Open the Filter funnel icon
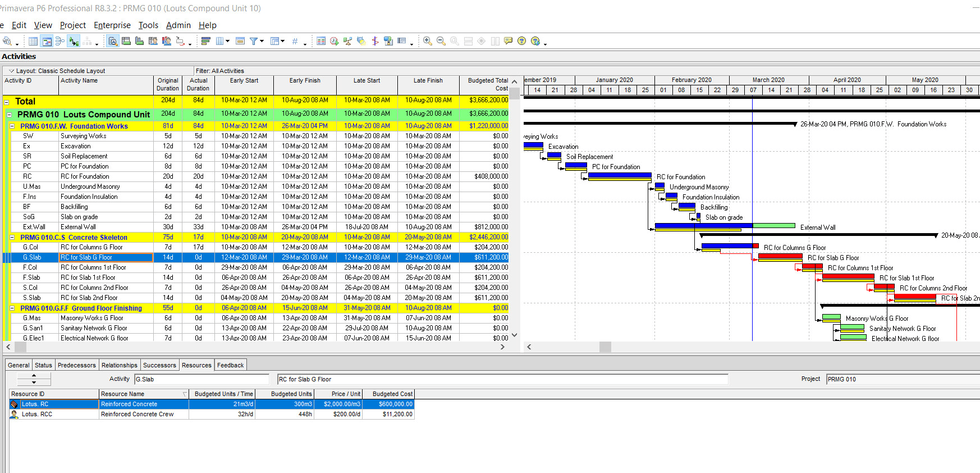This screenshot has width=980, height=473. click(254, 41)
